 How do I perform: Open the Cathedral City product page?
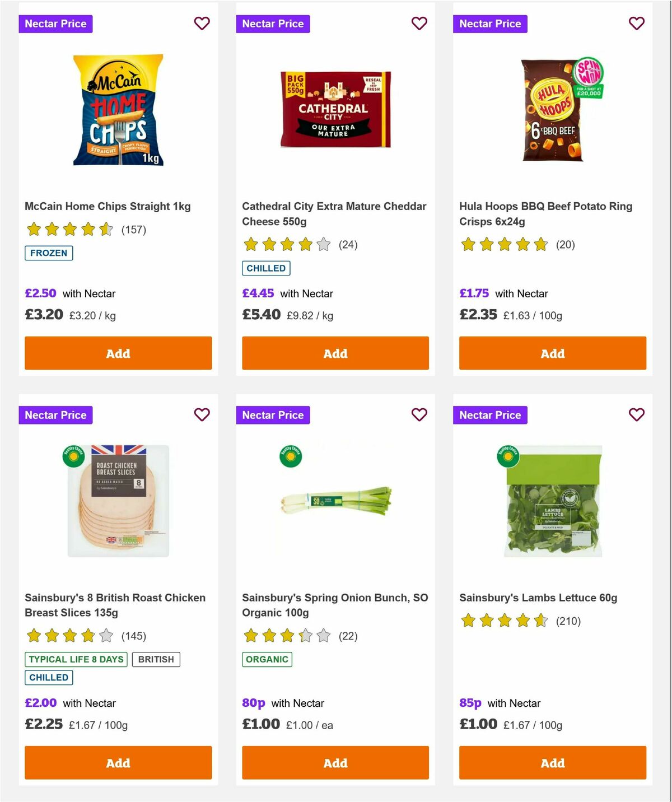pyautogui.click(x=334, y=213)
